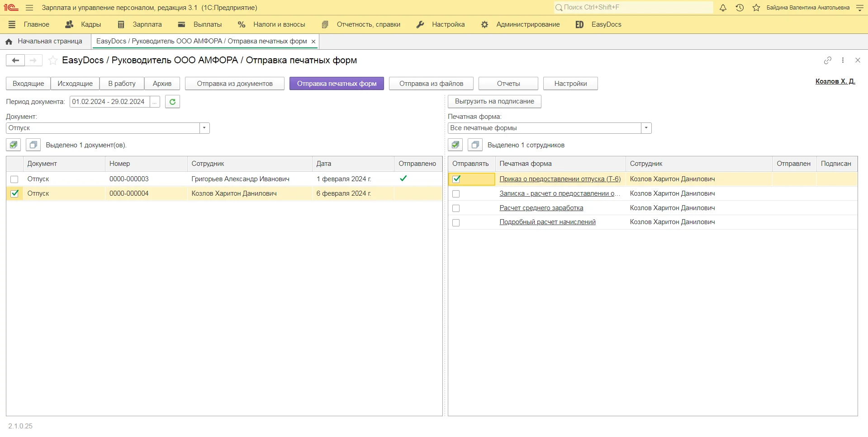Click in the search field Поиск
Screen dimensions: 868x437
click(633, 7)
